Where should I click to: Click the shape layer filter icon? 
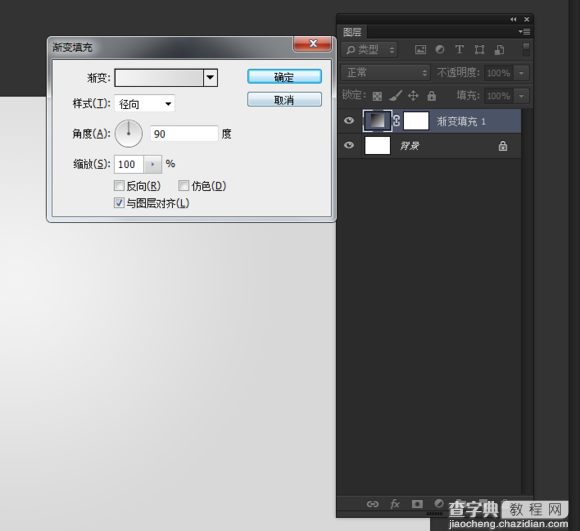click(x=479, y=50)
